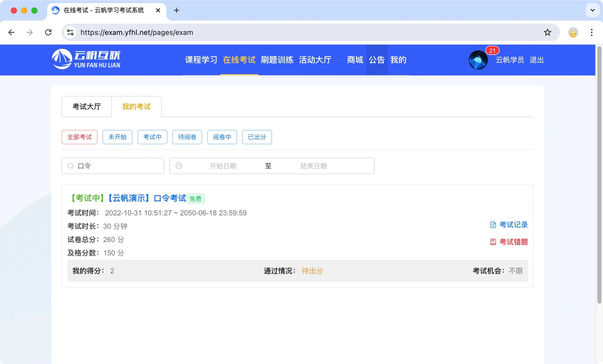603x364 pixels.
Task: Click the 21 notifications badge
Action: pyautogui.click(x=492, y=51)
